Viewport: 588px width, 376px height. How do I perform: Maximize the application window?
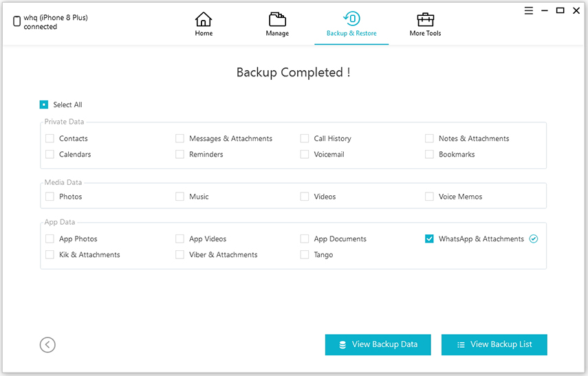pyautogui.click(x=560, y=10)
